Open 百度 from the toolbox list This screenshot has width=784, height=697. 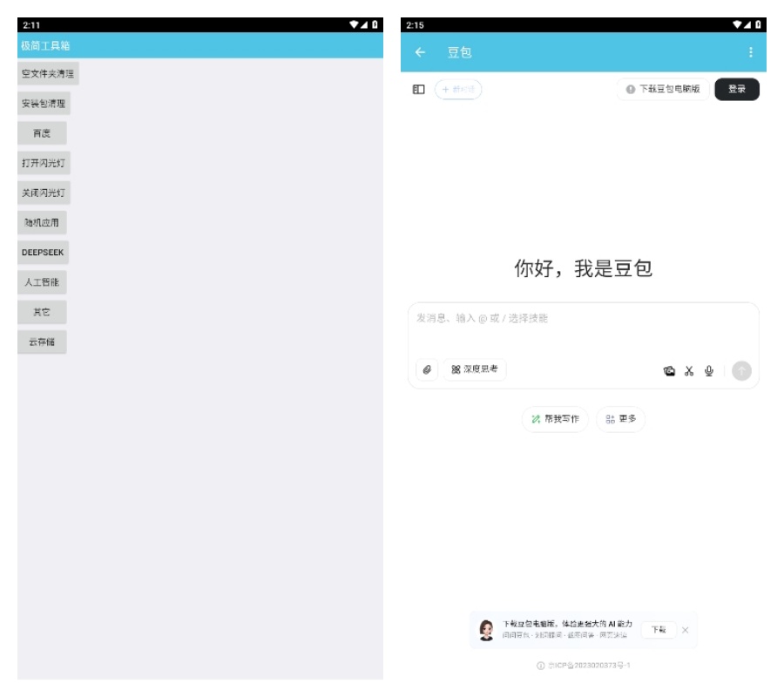tap(42, 133)
